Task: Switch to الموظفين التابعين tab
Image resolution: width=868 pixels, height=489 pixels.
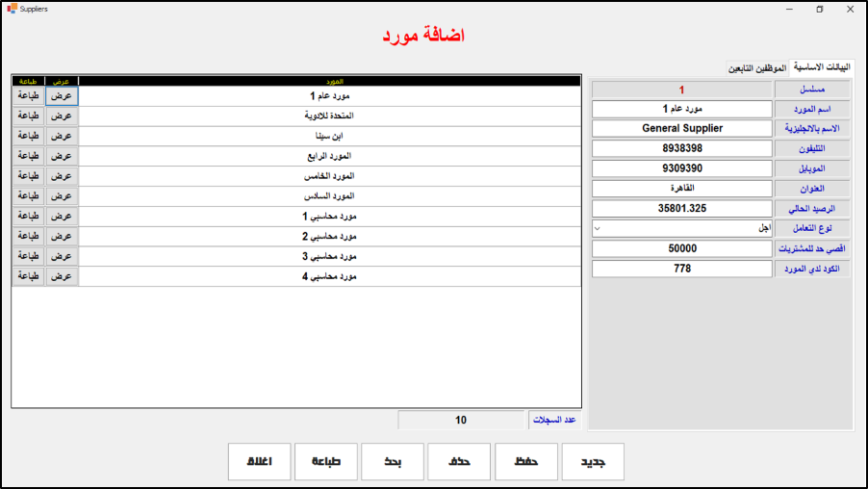Action: (x=757, y=69)
